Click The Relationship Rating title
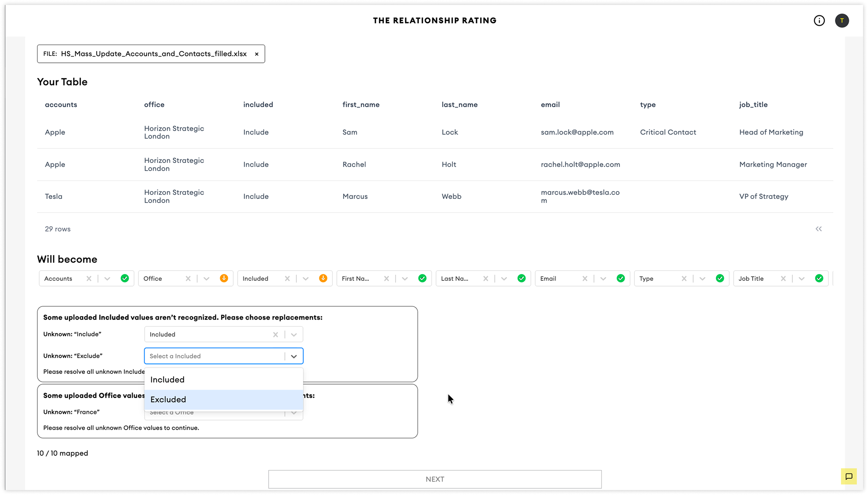Viewport: 868px width, 495px height. click(x=434, y=21)
